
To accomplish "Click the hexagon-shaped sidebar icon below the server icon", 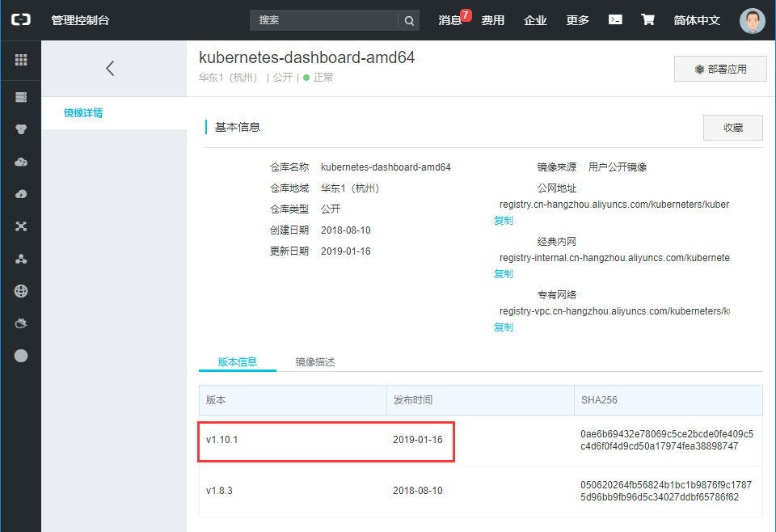I will [x=21, y=129].
